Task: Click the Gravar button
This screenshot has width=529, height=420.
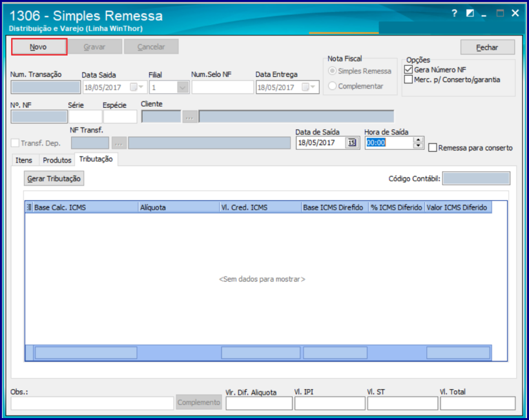Action: (95, 47)
